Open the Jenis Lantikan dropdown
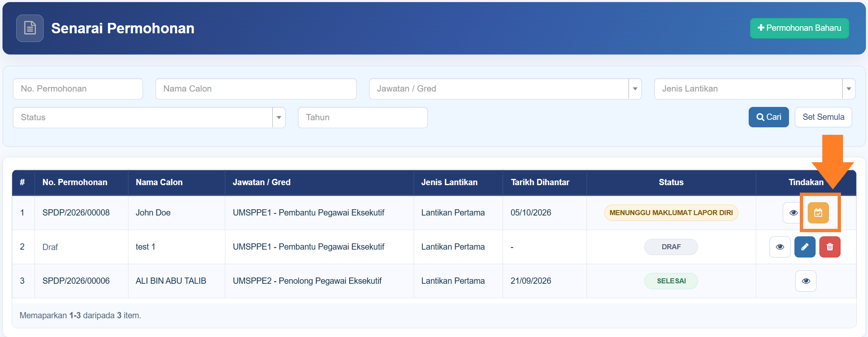 point(755,89)
